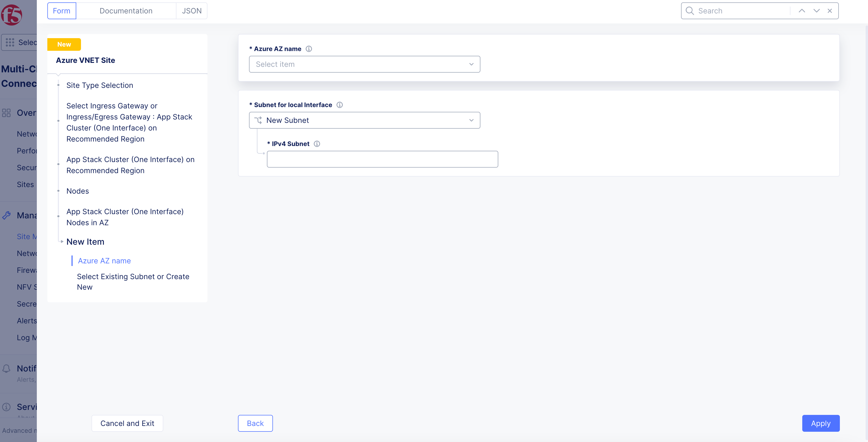Switch to the JSON tab
Viewport: 868px width, 442px height.
click(x=191, y=11)
